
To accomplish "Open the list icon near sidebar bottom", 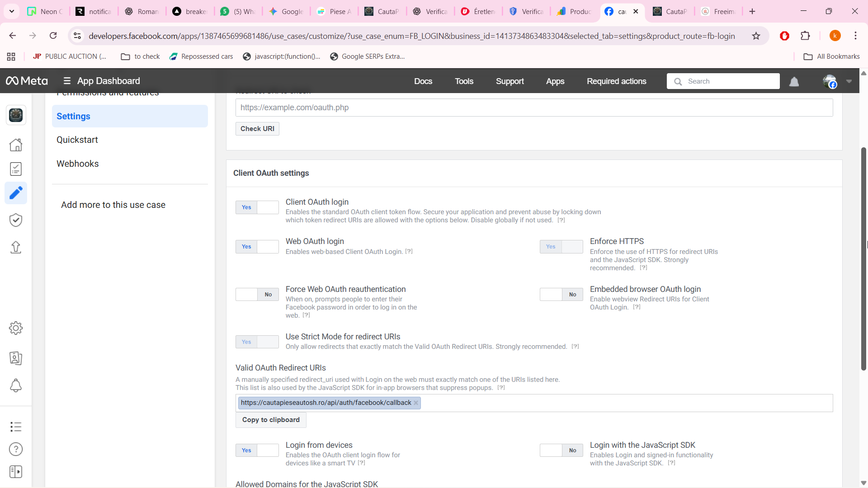I will coord(16,427).
